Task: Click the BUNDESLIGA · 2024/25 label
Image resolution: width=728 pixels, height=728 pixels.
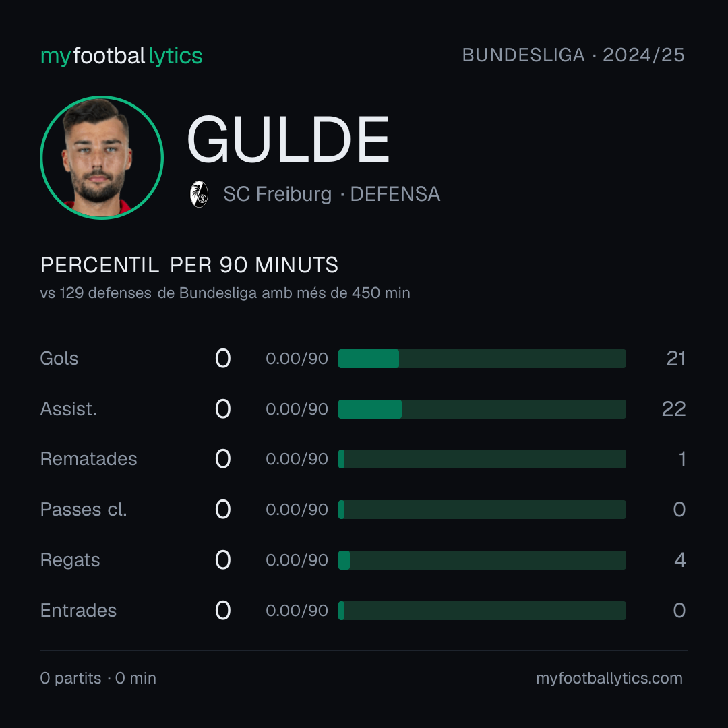Action: (x=574, y=55)
